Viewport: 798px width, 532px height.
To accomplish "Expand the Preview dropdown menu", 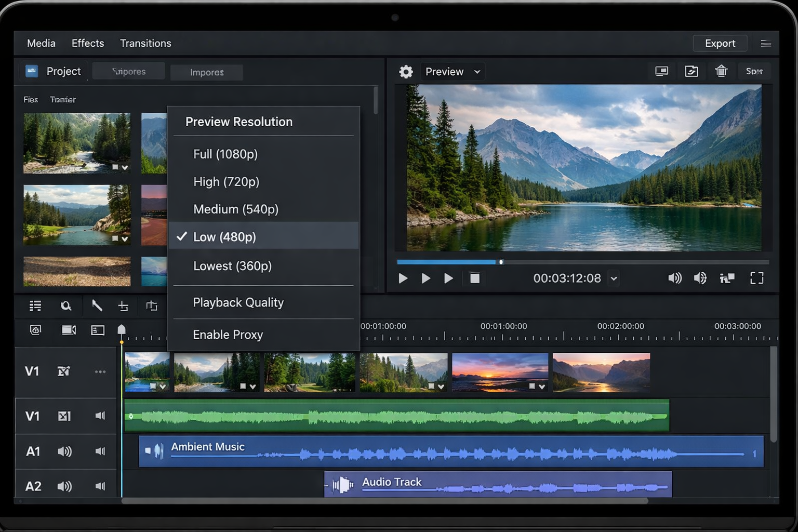I will (x=453, y=72).
